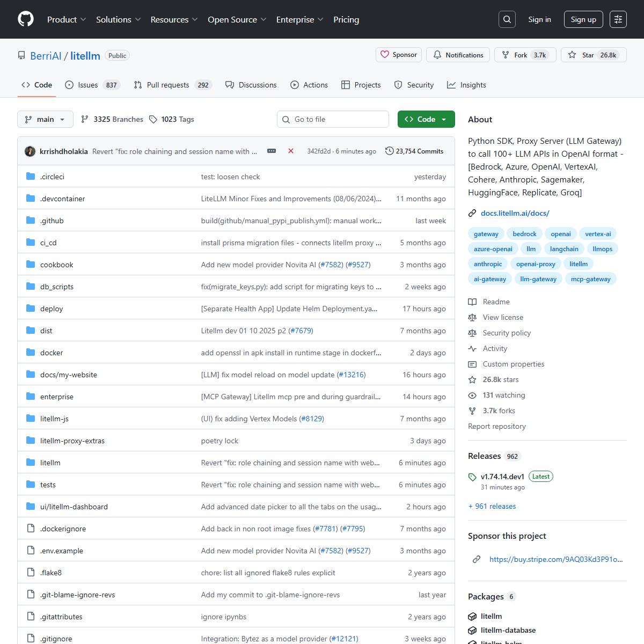Screen dimensions: 644x644
Task: Focus the Go to file search field
Action: click(333, 119)
